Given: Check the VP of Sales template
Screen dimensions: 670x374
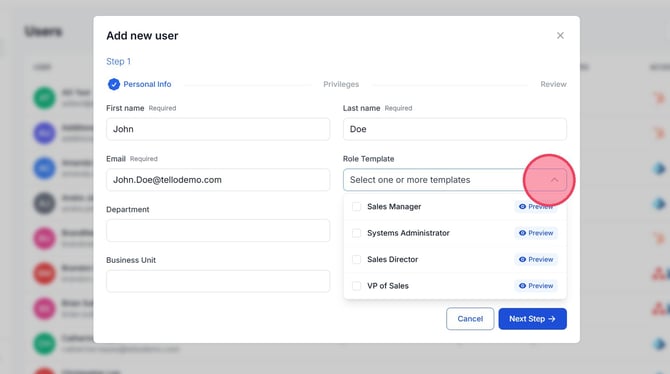Looking at the screenshot, I should click(x=356, y=286).
